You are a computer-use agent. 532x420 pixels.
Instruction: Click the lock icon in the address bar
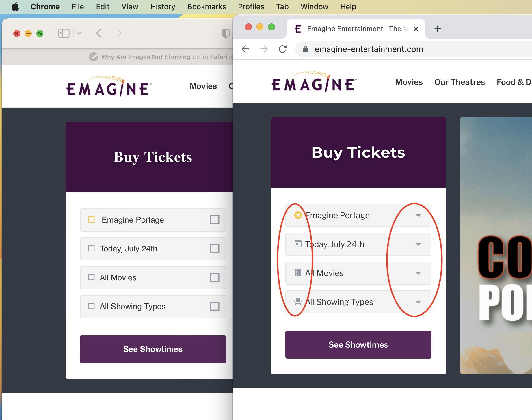click(305, 49)
